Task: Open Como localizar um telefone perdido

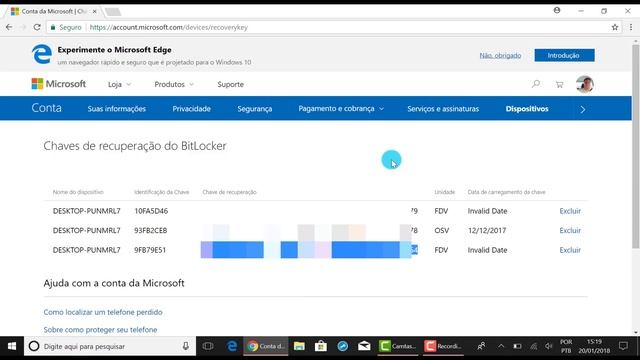Action: (103, 312)
